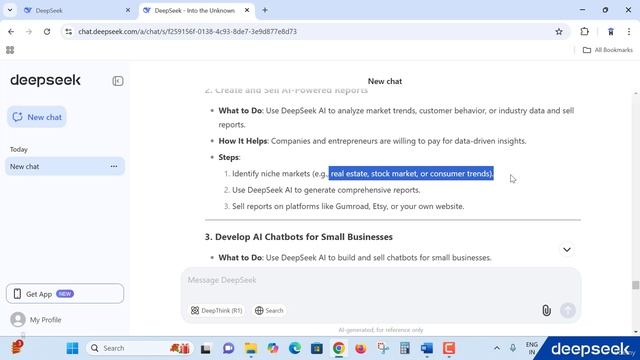This screenshot has width=640, height=360.
Task: Open the tab search dropdown
Action: pyautogui.click(x=10, y=11)
